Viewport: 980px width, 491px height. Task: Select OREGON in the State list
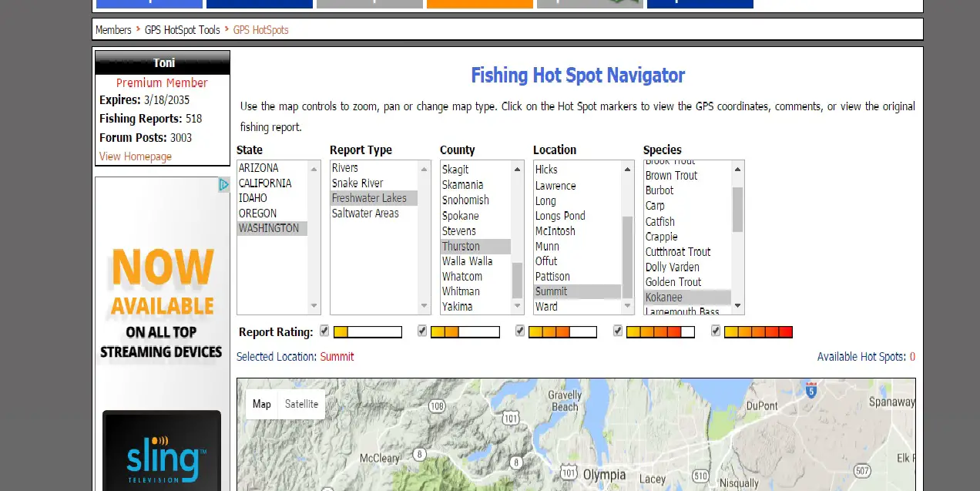click(x=257, y=214)
